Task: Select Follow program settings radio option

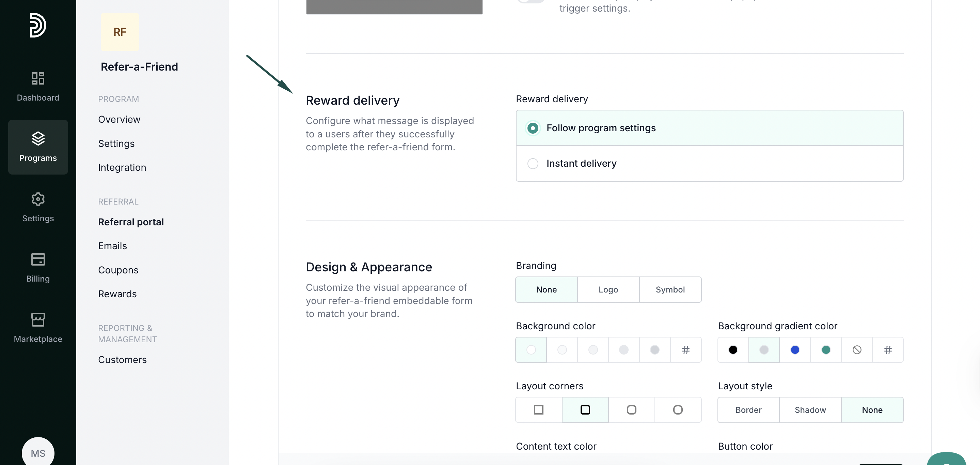Action: (533, 128)
